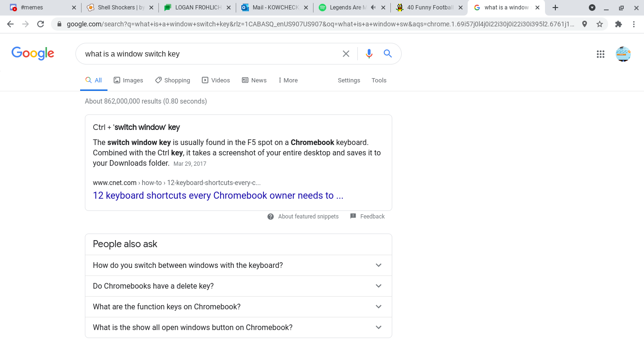
Task: Close the Shell Shockers tab
Action: 151,8
